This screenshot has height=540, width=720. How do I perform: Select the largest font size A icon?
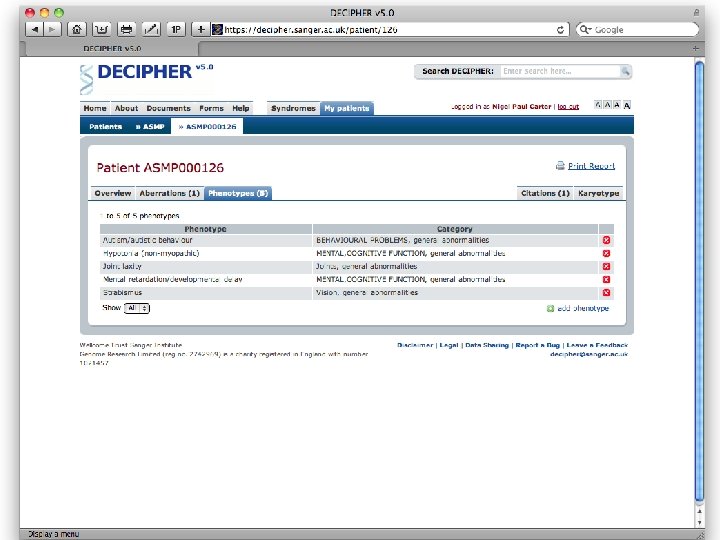627,105
